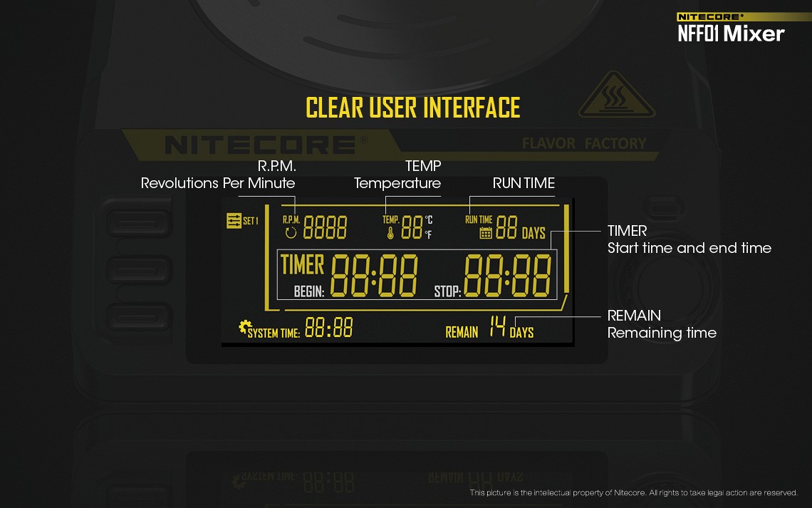Click the calendar icon under RUN TIME
This screenshot has height=508, width=812.
[486, 233]
